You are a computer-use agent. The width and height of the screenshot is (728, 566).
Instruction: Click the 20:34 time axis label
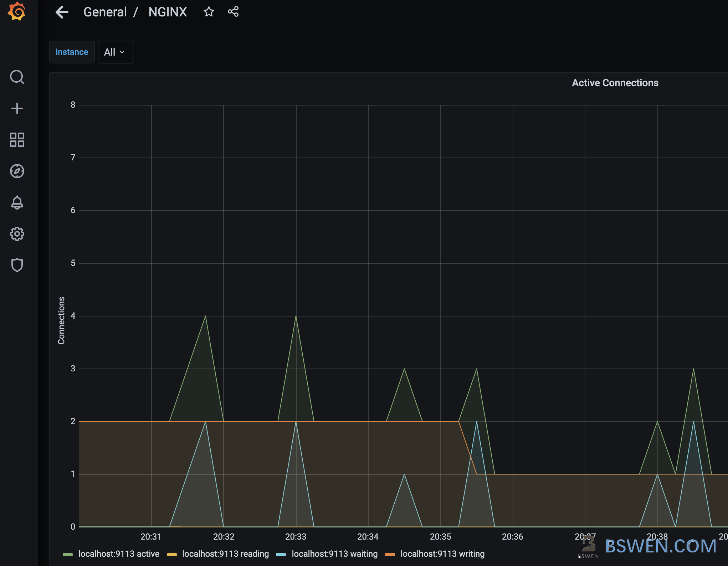point(368,537)
